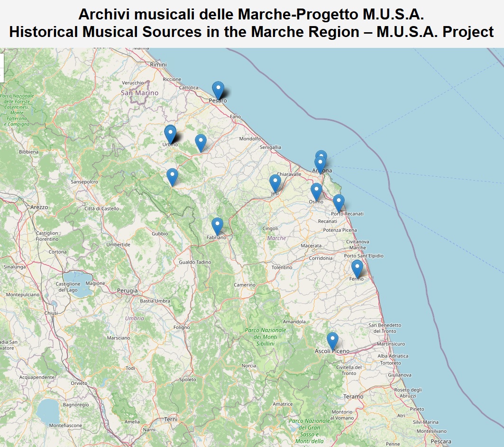The image size is (504, 447).
Task: Click the Macerata city label
Action: click(311, 246)
